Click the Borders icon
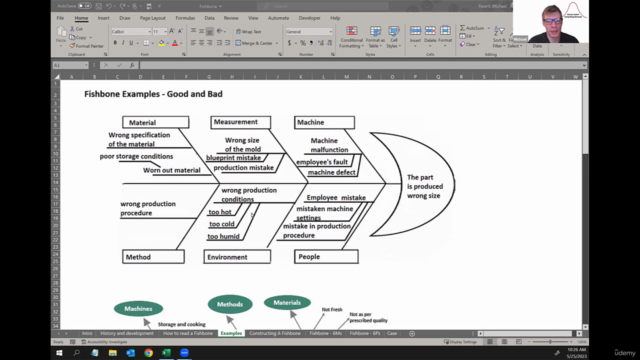The image size is (640, 360). pos(146,43)
